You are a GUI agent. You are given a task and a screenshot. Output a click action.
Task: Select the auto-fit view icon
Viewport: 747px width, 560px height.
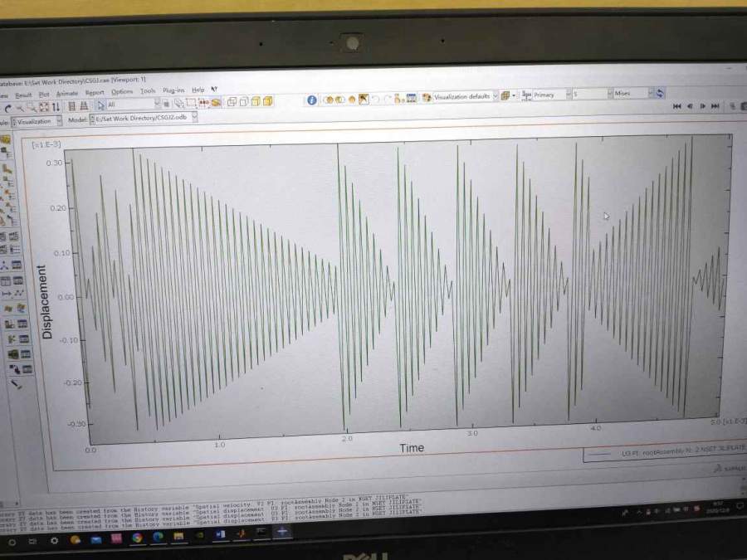pyautogui.click(x=44, y=107)
